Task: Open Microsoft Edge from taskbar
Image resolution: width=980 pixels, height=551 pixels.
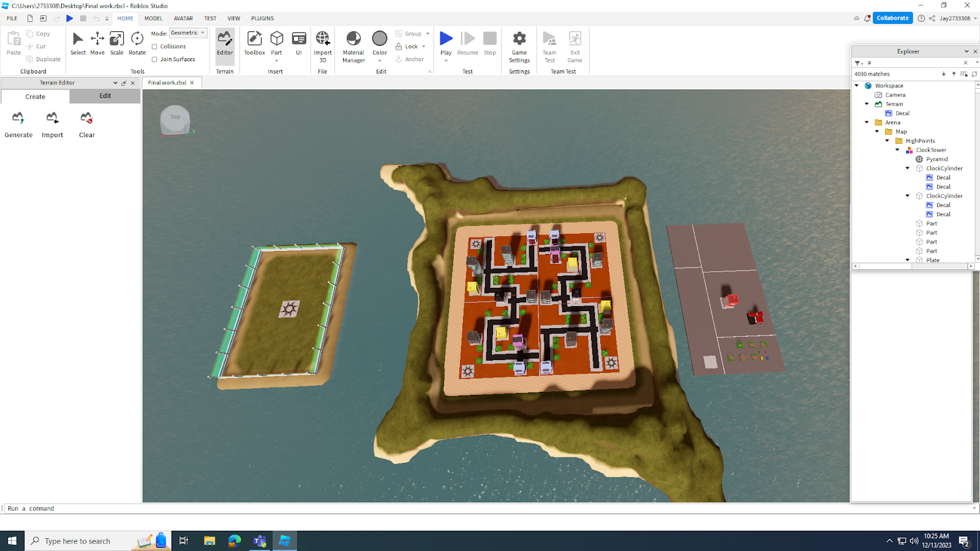Action: point(235,541)
